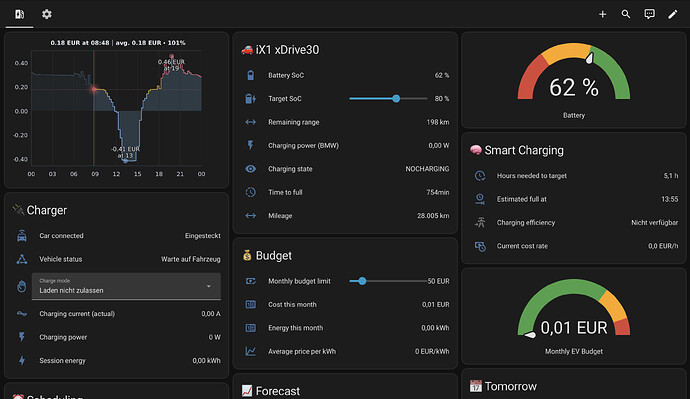
Task: Click the Time to full clock icon
Action: tap(250, 192)
